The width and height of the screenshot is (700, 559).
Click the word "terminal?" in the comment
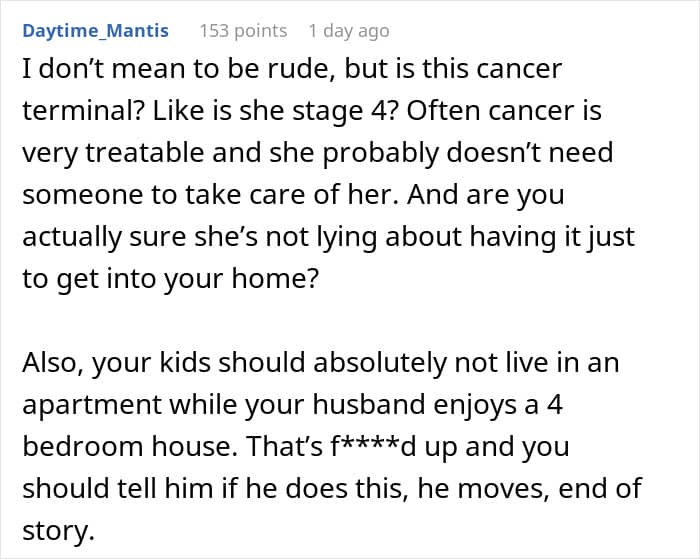point(83,111)
